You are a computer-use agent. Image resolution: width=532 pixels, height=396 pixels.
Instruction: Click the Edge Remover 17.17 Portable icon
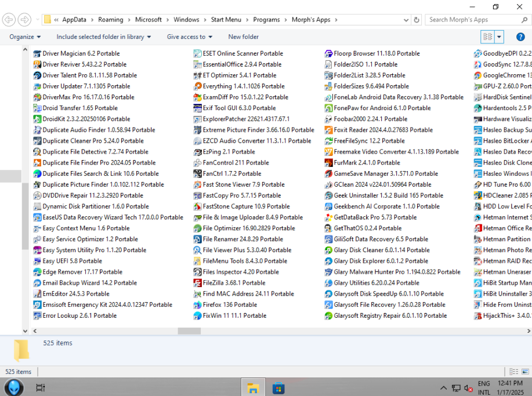coord(37,272)
